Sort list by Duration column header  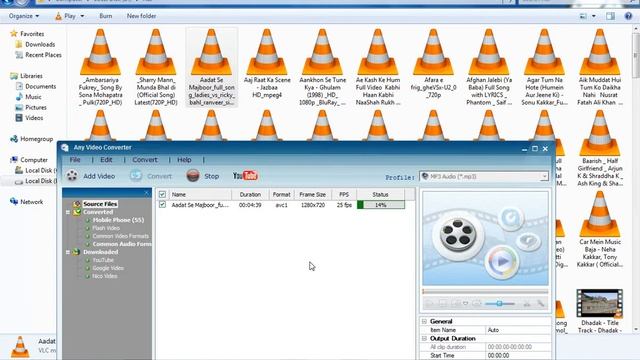(x=250, y=195)
